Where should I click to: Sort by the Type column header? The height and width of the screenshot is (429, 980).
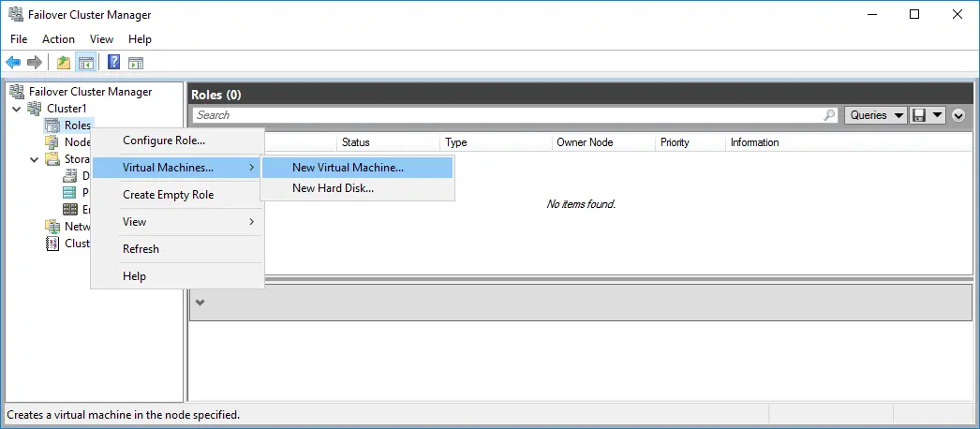[496, 142]
